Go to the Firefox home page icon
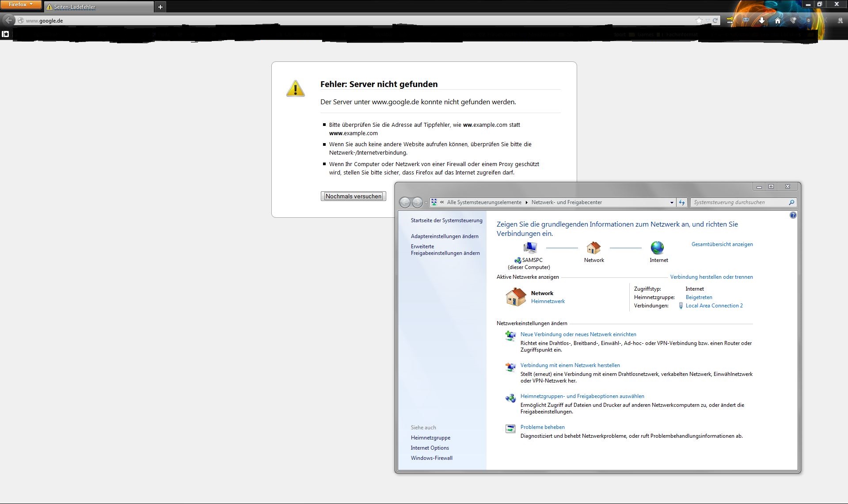 click(778, 20)
